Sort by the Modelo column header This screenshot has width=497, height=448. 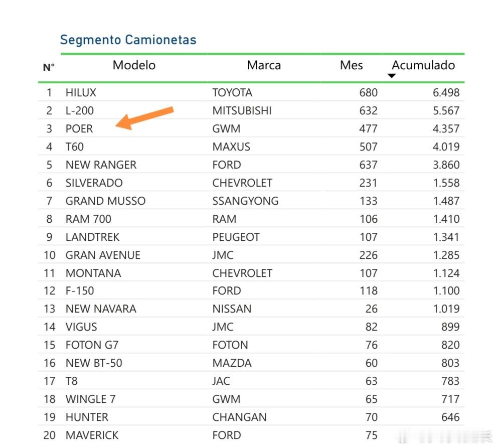(134, 65)
